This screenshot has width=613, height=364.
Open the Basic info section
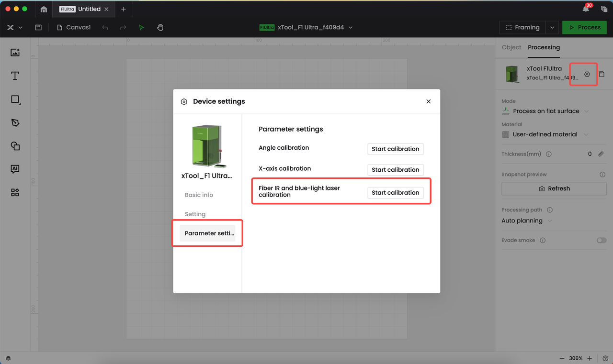tap(199, 195)
